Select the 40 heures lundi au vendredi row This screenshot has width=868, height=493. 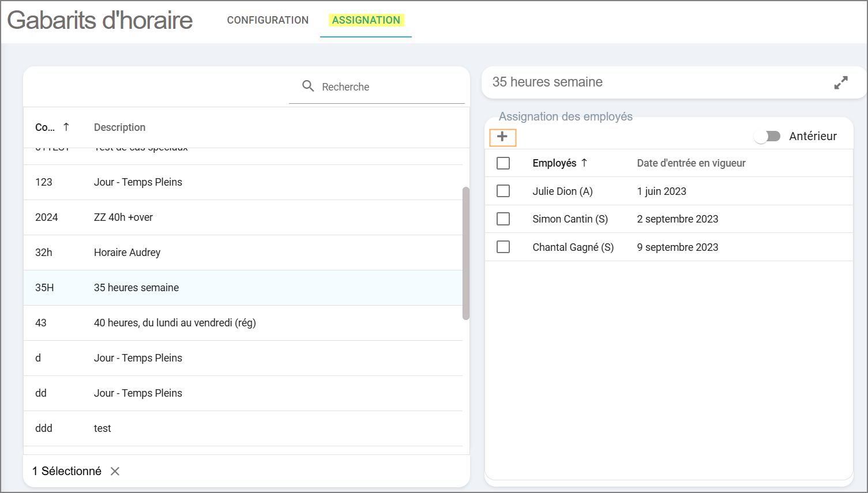pos(175,323)
